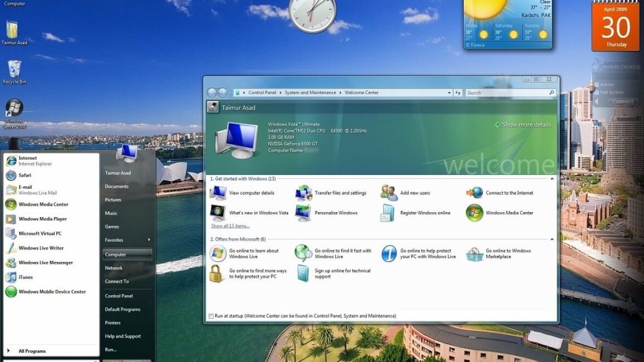The image size is (644, 362).
Task: Open Windows Media Center in Start menu
Action: 50,205
